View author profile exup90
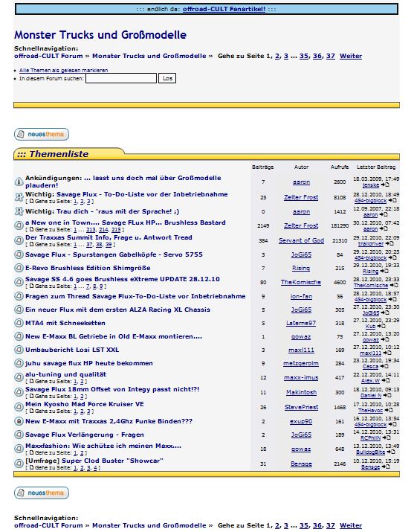This screenshot has height=532, width=414. [x=301, y=422]
